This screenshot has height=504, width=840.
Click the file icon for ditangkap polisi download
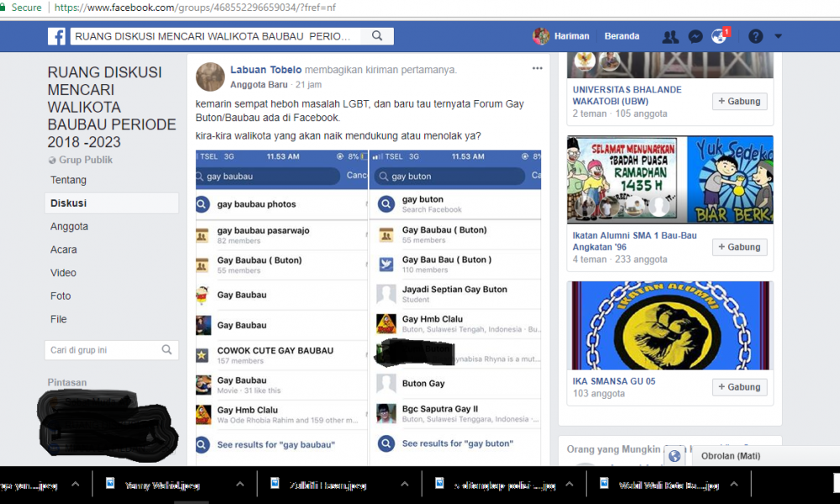coord(439,483)
